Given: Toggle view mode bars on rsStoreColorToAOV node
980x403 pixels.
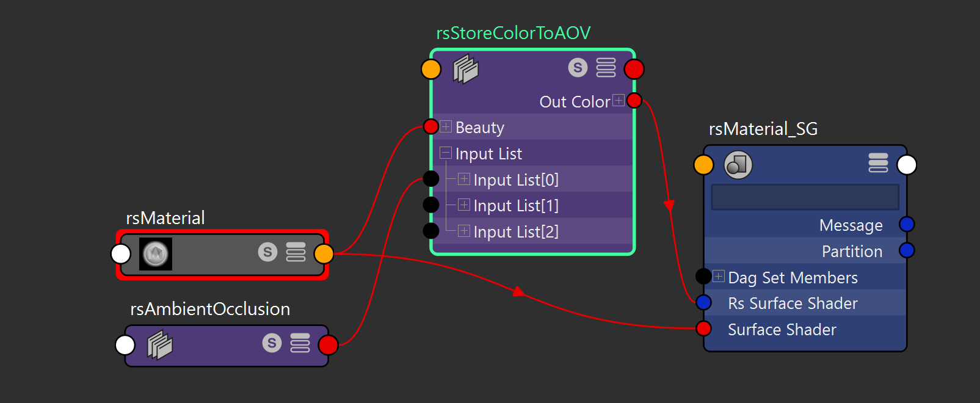Looking at the screenshot, I should click(606, 68).
